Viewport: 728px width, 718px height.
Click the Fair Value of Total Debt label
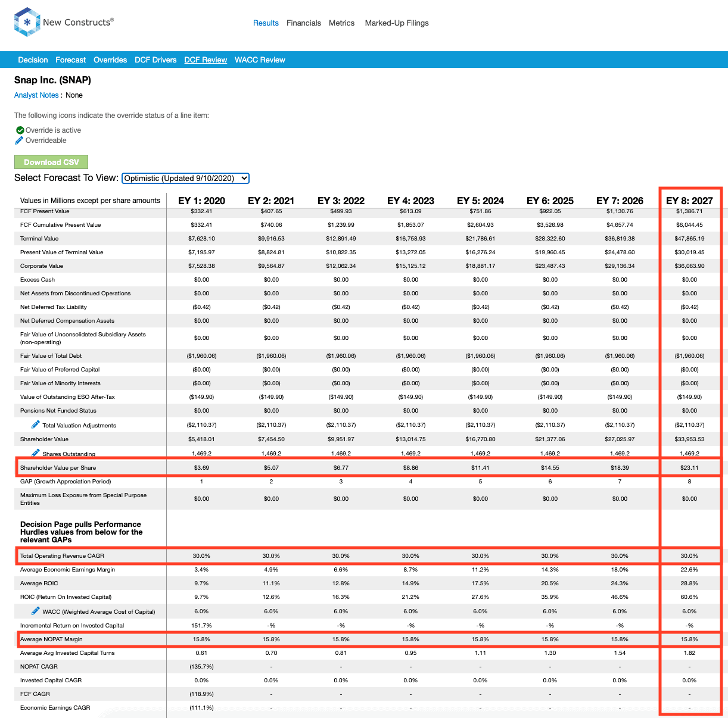pos(51,356)
